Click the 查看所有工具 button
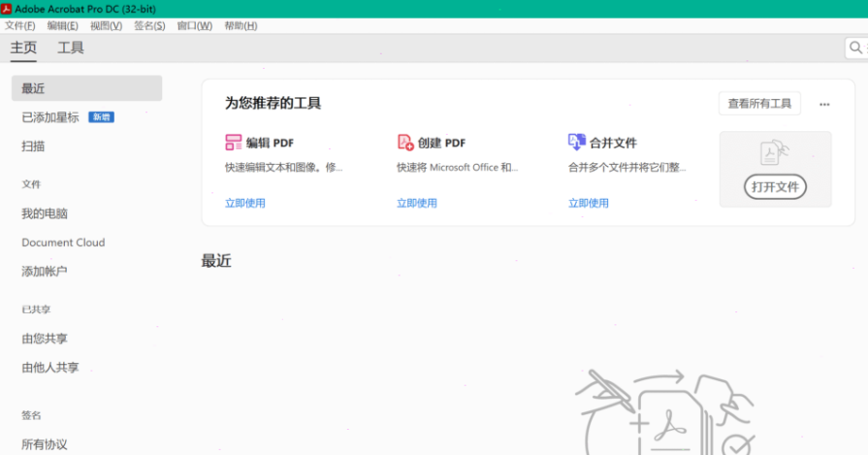This screenshot has height=455, width=868. (x=759, y=104)
